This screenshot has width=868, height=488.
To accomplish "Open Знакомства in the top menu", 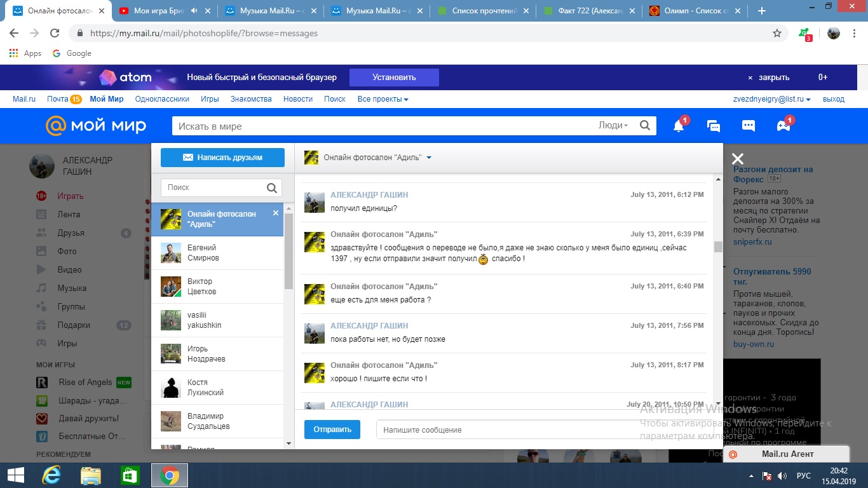I will 251,99.
